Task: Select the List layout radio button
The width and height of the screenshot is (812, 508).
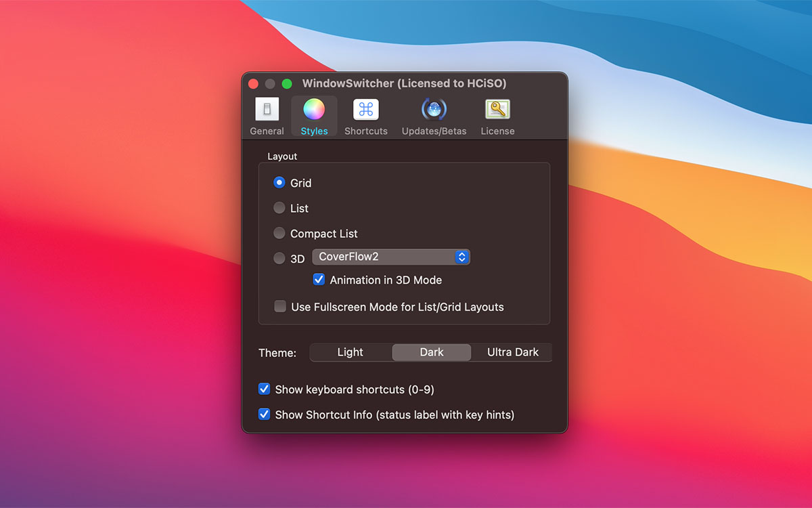Action: (279, 208)
